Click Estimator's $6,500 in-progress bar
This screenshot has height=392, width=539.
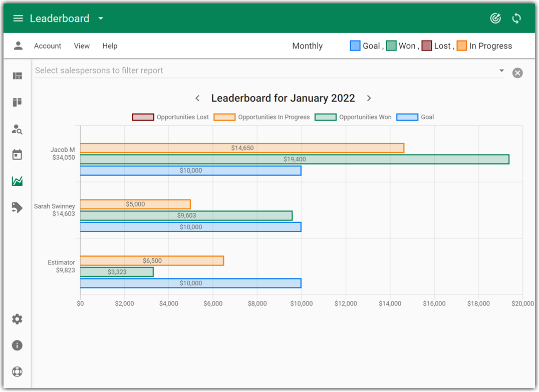pyautogui.click(x=152, y=261)
